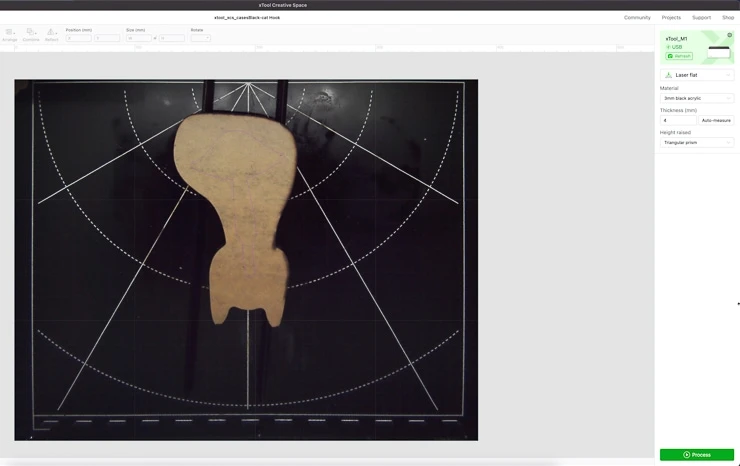
Task: Click the xTool M1 machine thumbnail image
Action: click(x=718, y=50)
